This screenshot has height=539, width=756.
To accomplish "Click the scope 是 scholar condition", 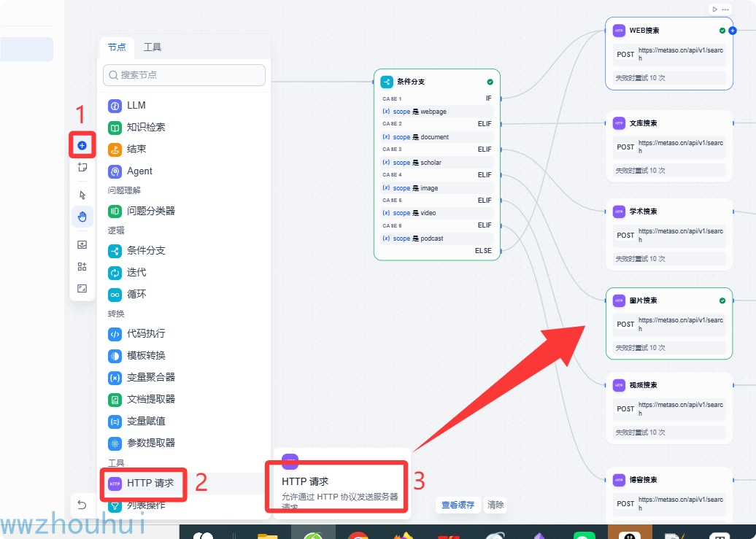I will pos(437,163).
